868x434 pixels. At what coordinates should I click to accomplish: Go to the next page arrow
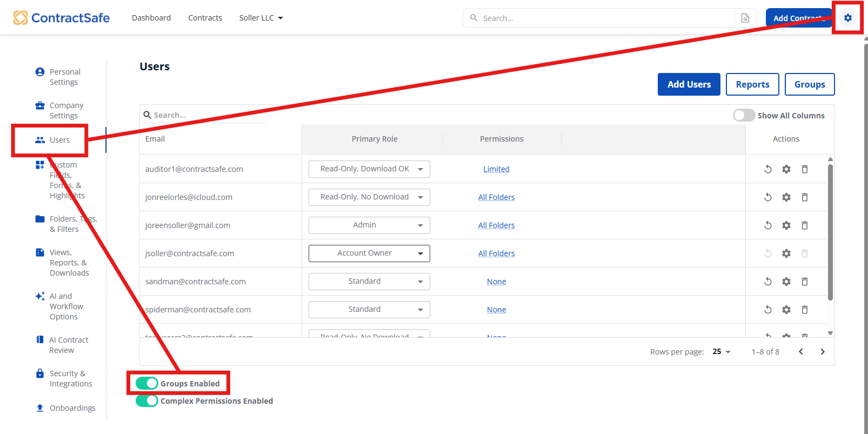822,352
